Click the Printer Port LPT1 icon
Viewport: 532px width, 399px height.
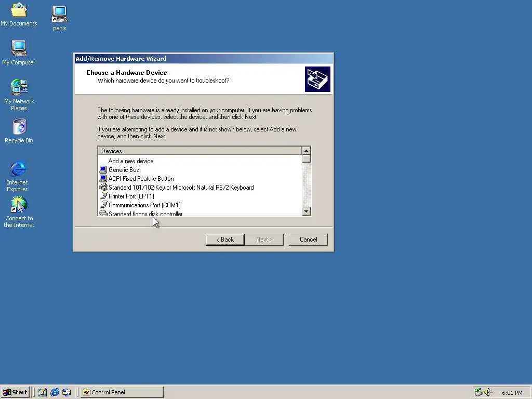pos(103,196)
